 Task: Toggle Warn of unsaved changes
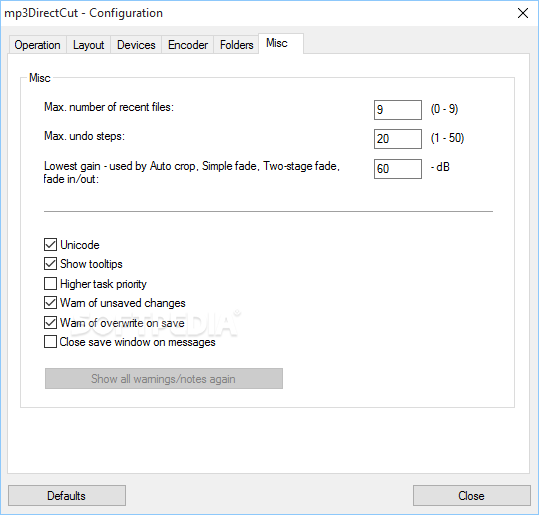pos(50,303)
